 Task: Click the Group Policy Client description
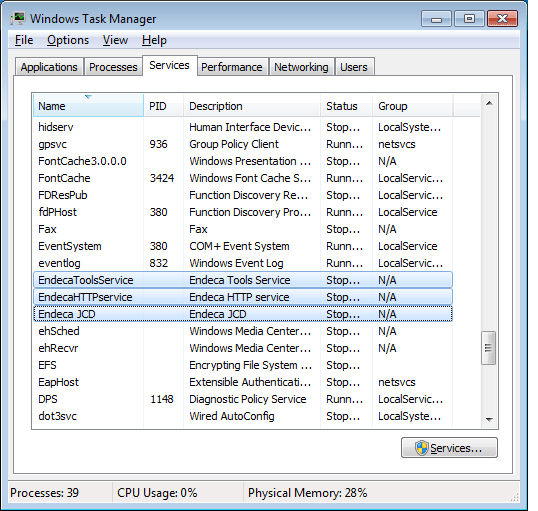click(234, 144)
